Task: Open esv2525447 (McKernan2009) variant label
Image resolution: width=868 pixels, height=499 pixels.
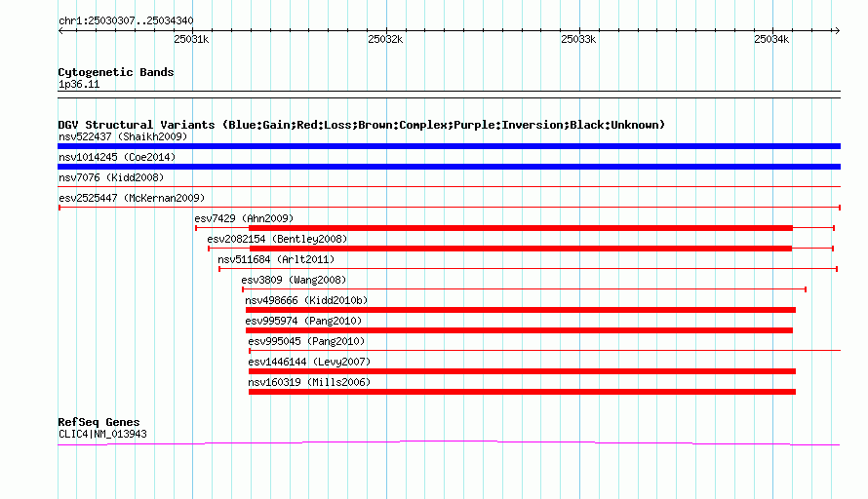Action: [132, 198]
